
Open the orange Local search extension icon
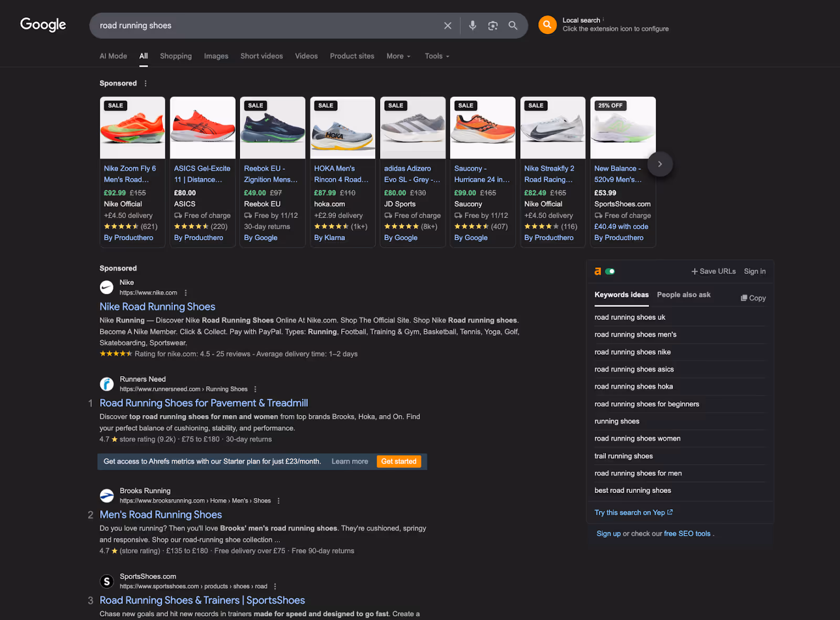coord(547,25)
